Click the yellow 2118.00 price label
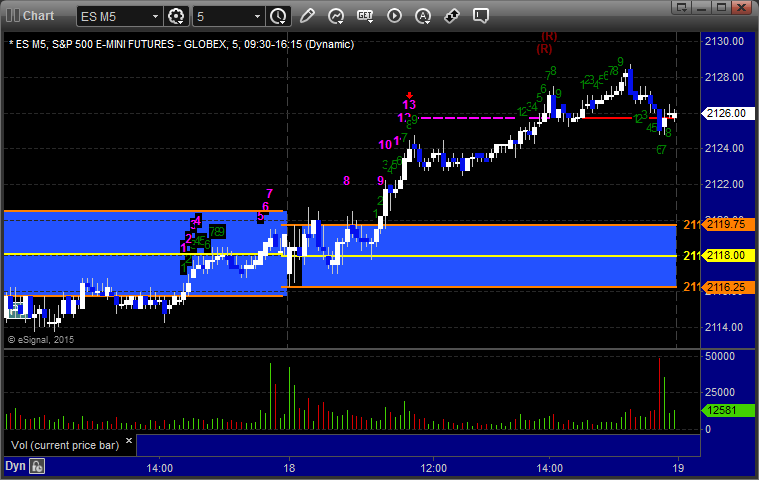 tap(729, 255)
